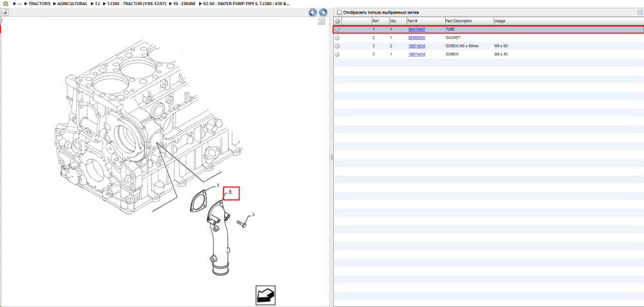Image resolution: width=644 pixels, height=307 pixels.
Task: Open the table layout icon at the parts list's top right
Action: [639, 12]
